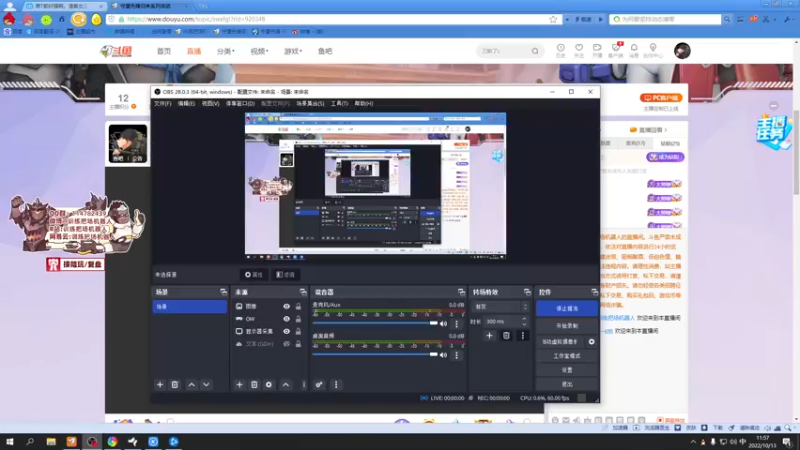The width and height of the screenshot is (800, 450).
Task: Toggle lock on 显示器采集 source
Action: tap(298, 331)
